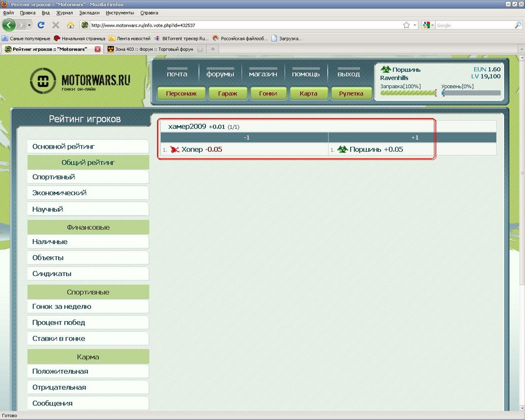The image size is (525, 420).
Task: Open the Процент побед item
Action: point(88,322)
